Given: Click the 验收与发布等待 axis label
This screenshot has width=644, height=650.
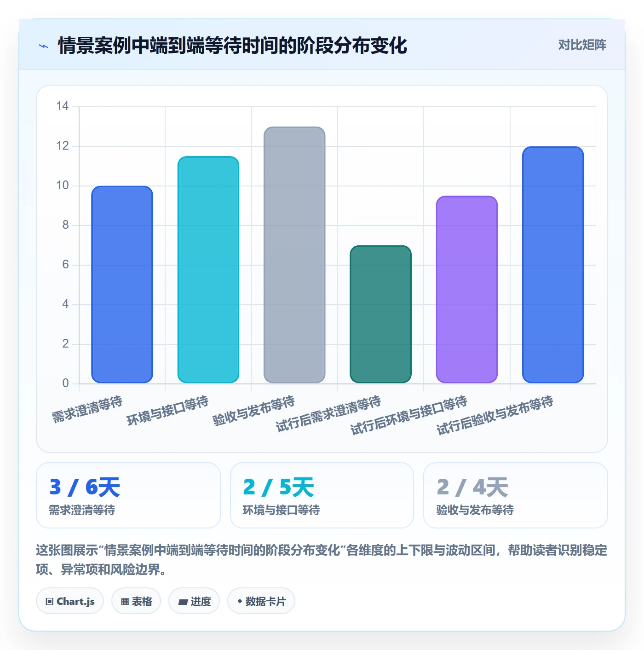Looking at the screenshot, I should click(x=254, y=411).
